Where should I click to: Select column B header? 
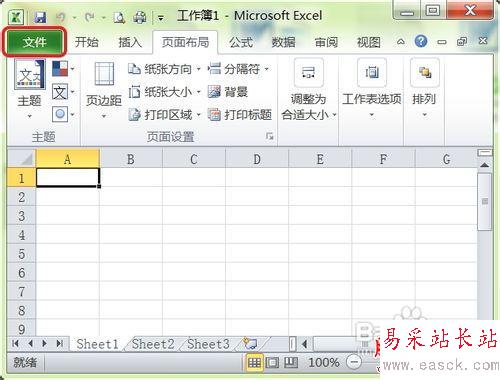coord(131,159)
